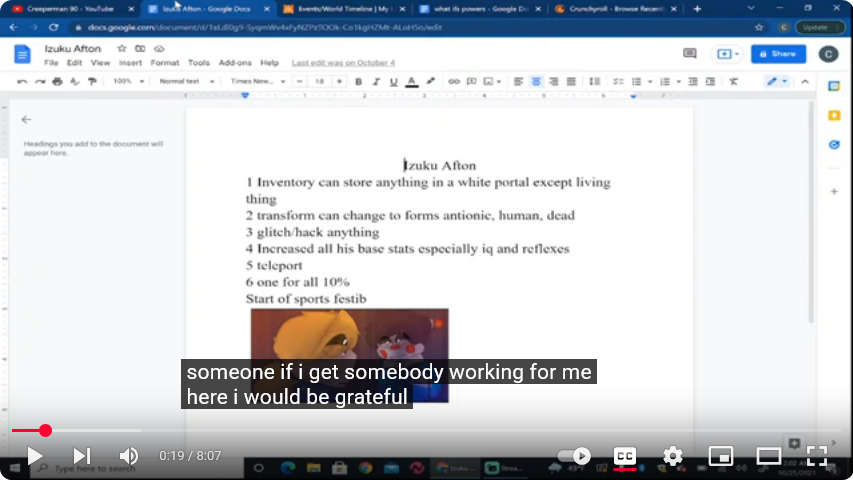Viewport: 853px width, 480px height.
Task: Click the Redo icon in Docs toolbar
Action: click(x=40, y=82)
